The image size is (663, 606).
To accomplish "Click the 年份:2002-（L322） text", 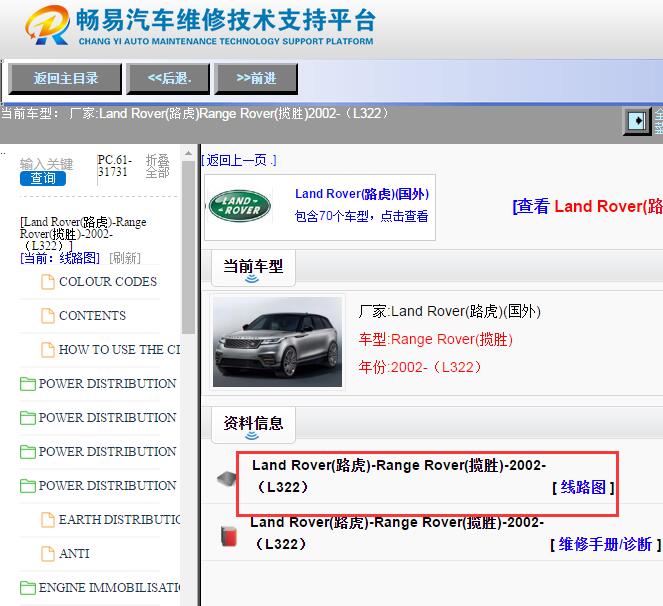I will coord(420,367).
